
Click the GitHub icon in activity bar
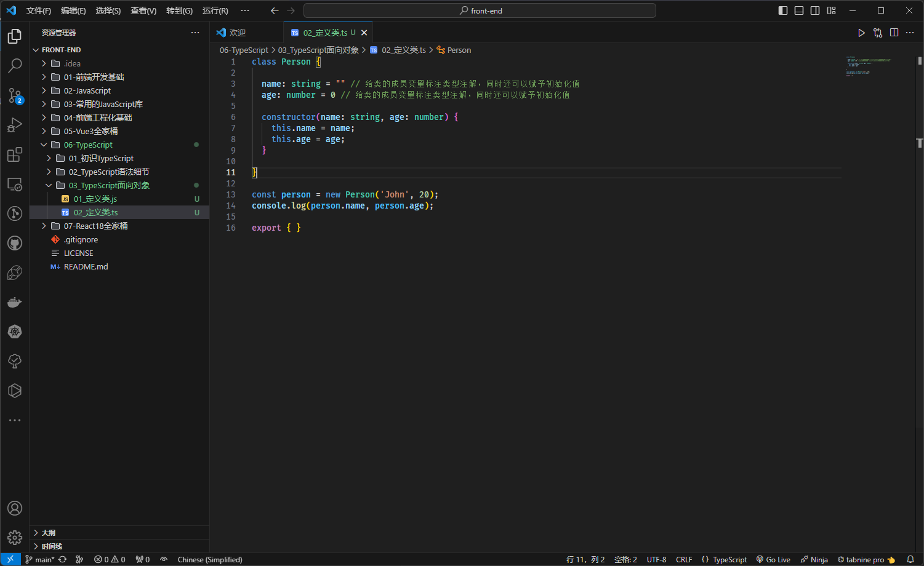point(15,243)
